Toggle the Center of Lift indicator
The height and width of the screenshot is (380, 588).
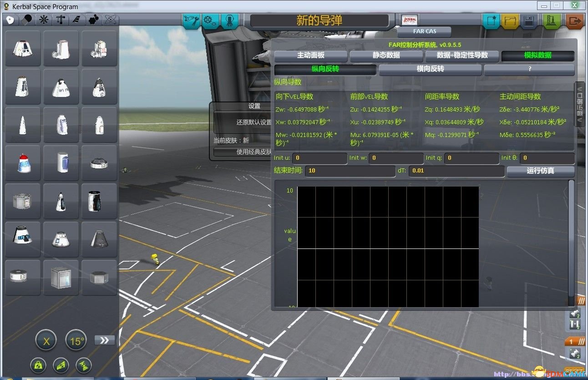(x=61, y=365)
